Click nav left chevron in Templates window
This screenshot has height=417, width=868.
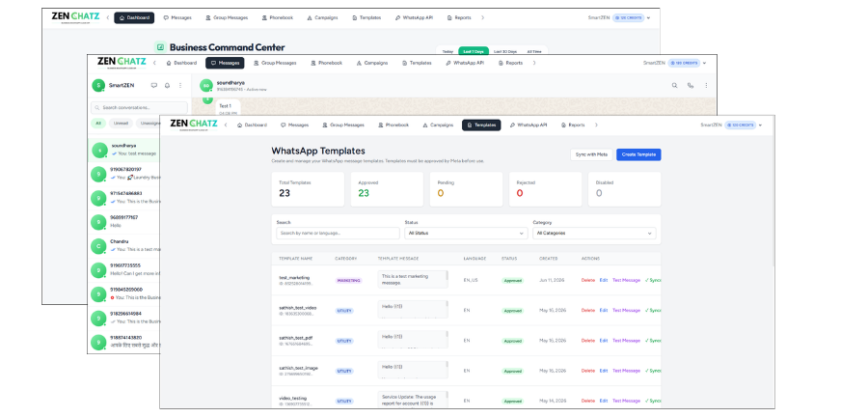226,125
